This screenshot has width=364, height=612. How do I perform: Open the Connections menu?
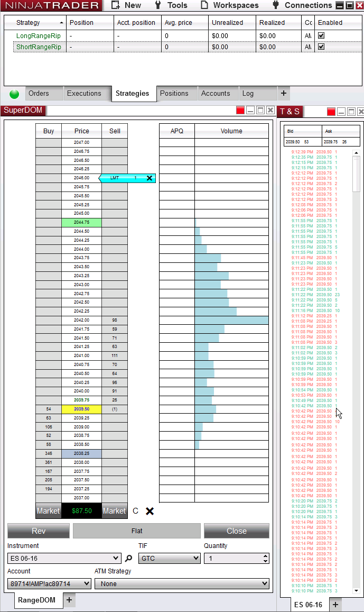click(302, 5)
